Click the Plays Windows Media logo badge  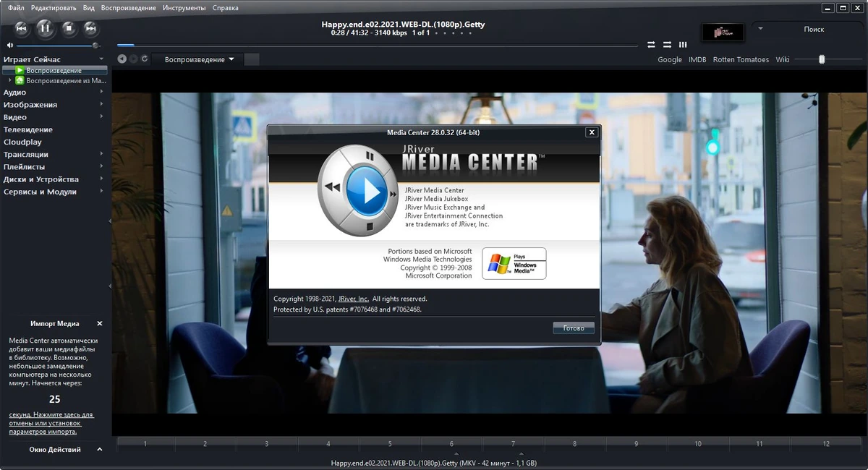[514, 264]
